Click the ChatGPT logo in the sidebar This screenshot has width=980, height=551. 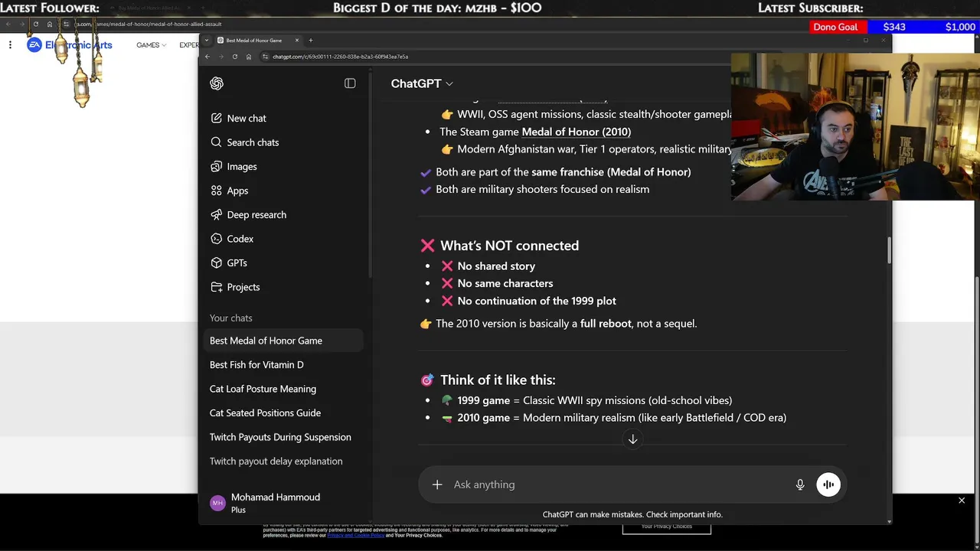tap(217, 83)
